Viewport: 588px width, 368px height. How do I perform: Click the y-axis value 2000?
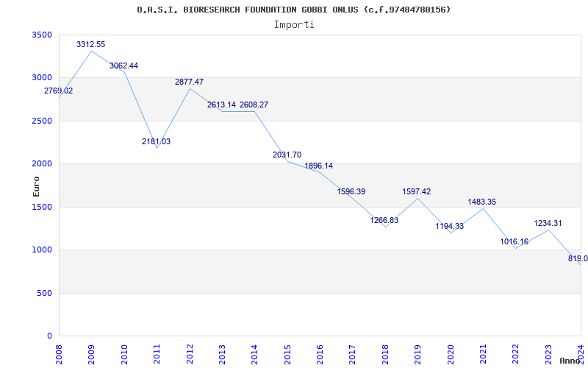pos(42,163)
